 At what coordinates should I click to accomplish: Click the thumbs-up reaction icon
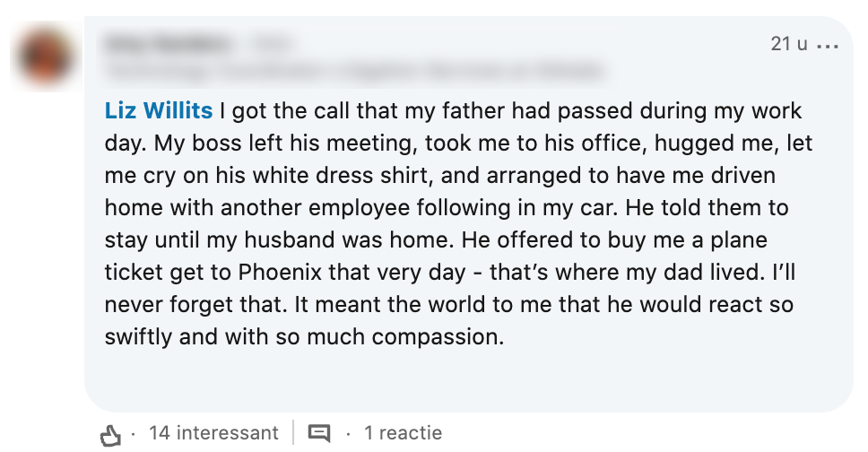110,435
